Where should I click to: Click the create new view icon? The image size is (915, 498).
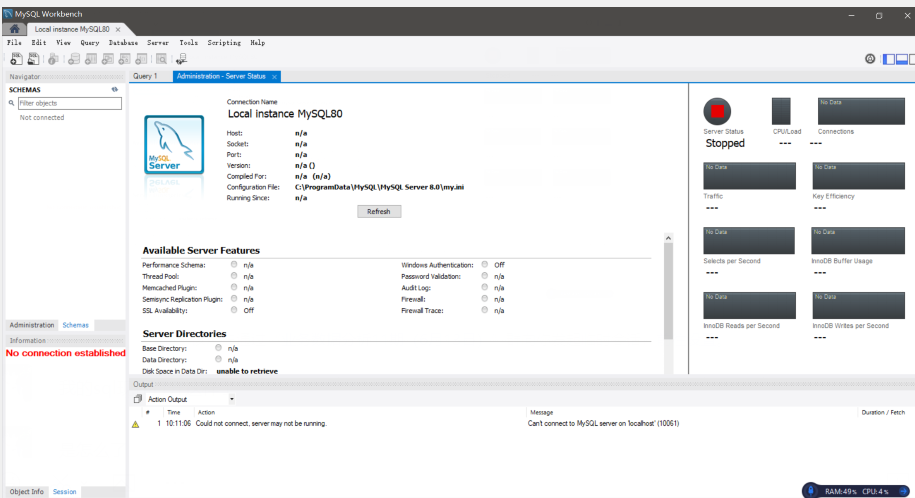point(107,58)
